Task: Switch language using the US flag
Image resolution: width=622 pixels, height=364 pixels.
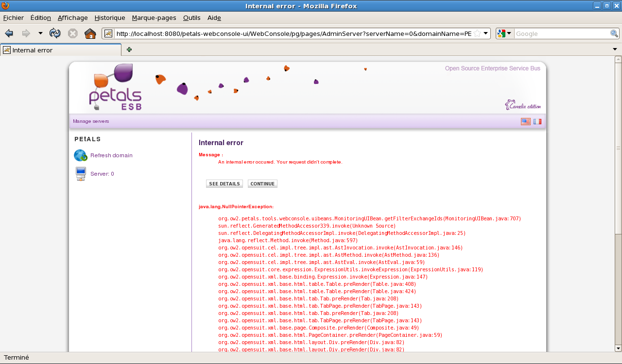Action: [525, 121]
